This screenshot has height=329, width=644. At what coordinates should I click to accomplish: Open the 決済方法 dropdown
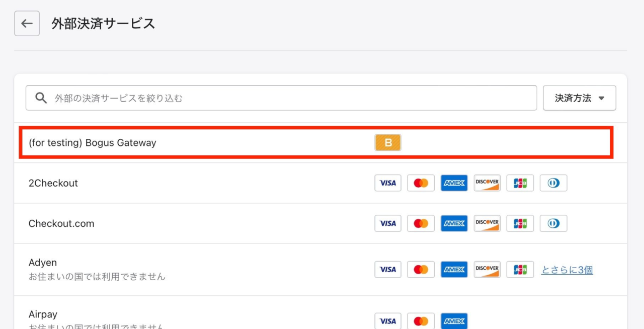[x=580, y=98]
